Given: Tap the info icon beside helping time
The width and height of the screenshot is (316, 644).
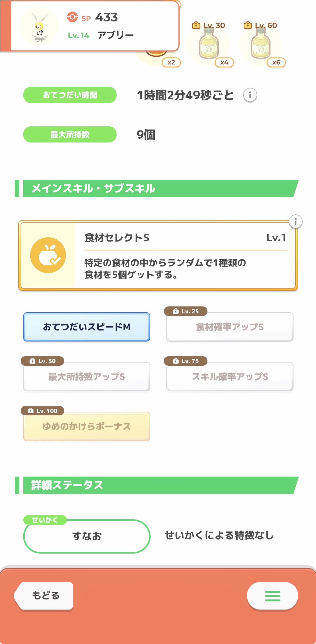Looking at the screenshot, I should click(x=250, y=95).
